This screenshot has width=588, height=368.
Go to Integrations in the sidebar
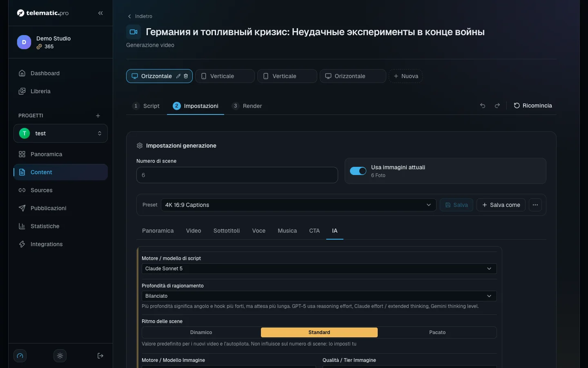click(x=60, y=244)
